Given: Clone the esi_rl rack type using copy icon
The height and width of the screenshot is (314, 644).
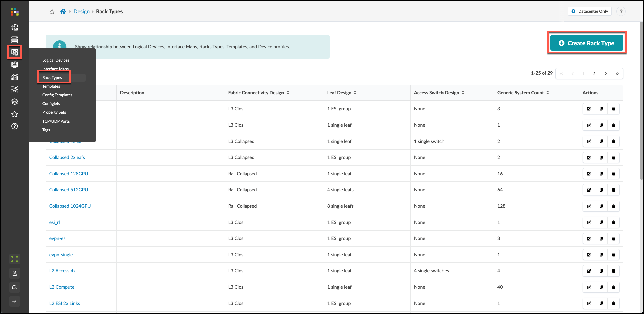Looking at the screenshot, I should pyautogui.click(x=601, y=222).
